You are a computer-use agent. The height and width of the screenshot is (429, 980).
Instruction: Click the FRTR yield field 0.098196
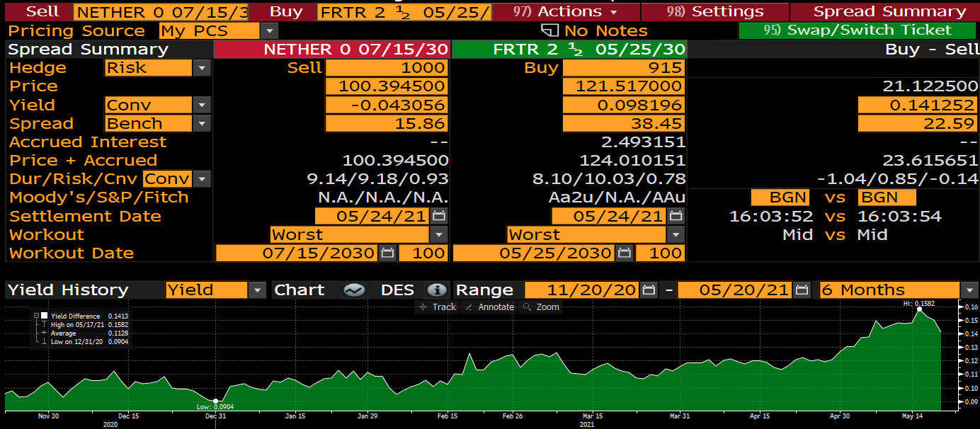pos(624,105)
